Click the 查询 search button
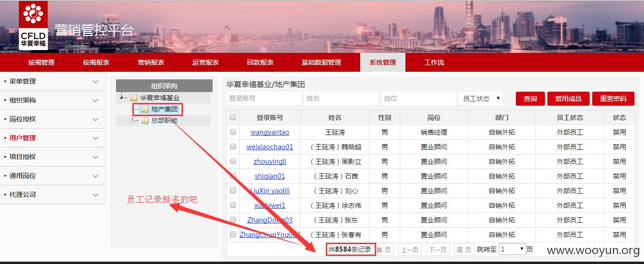The width and height of the screenshot is (644, 264). [530, 99]
